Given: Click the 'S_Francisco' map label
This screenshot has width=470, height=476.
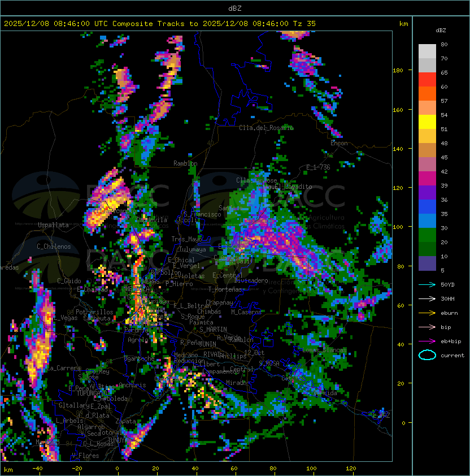Looking at the screenshot, I should (202, 215).
